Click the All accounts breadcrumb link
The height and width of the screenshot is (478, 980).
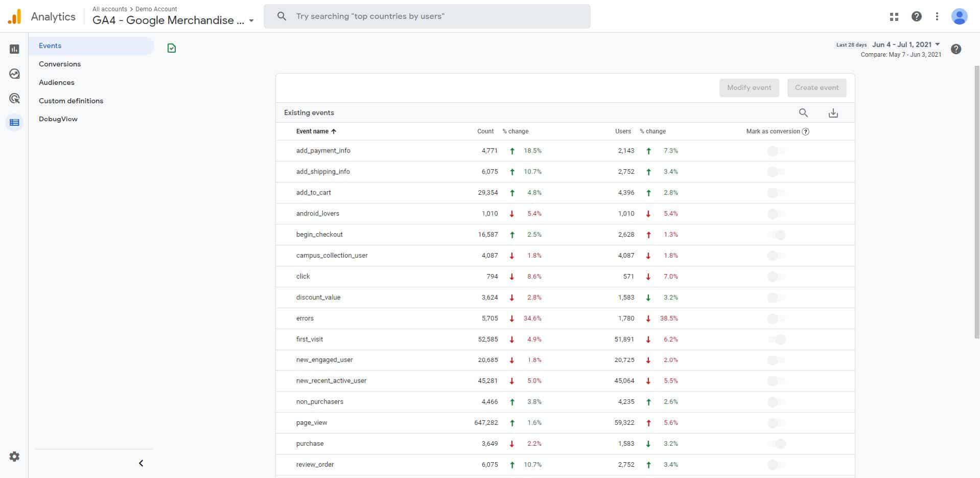coord(110,9)
